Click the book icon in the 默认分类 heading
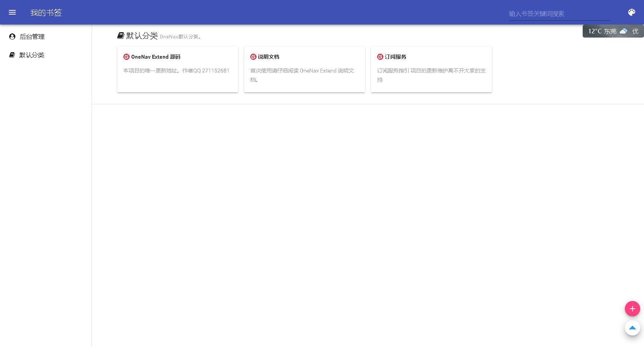Image resolution: width=644 pixels, height=347 pixels. point(121,36)
